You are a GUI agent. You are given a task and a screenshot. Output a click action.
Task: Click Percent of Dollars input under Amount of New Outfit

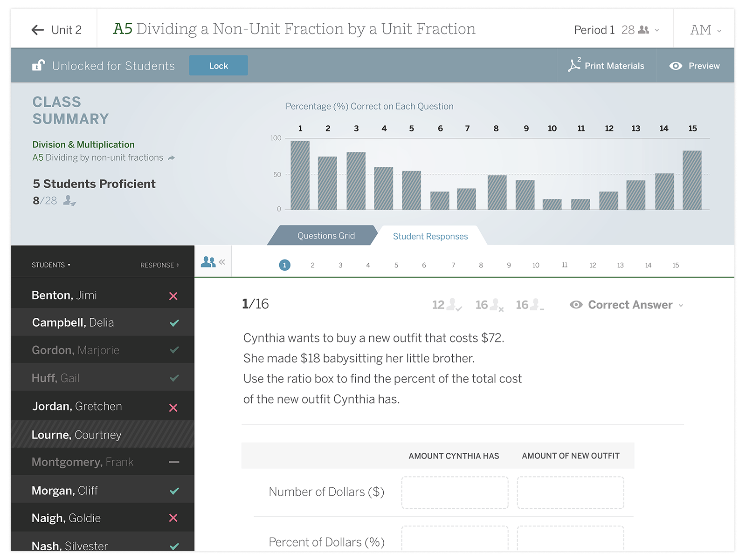[570, 539]
